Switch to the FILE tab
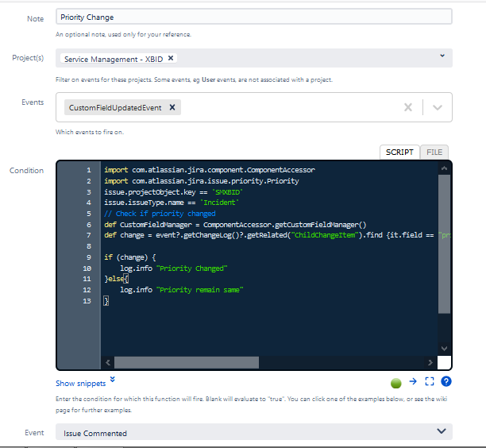486x448 pixels. [x=434, y=153]
